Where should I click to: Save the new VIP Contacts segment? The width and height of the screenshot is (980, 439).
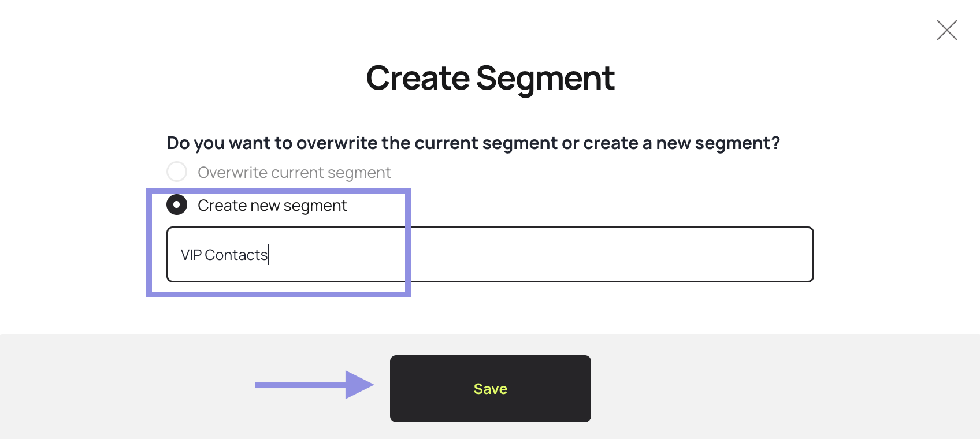pos(490,389)
